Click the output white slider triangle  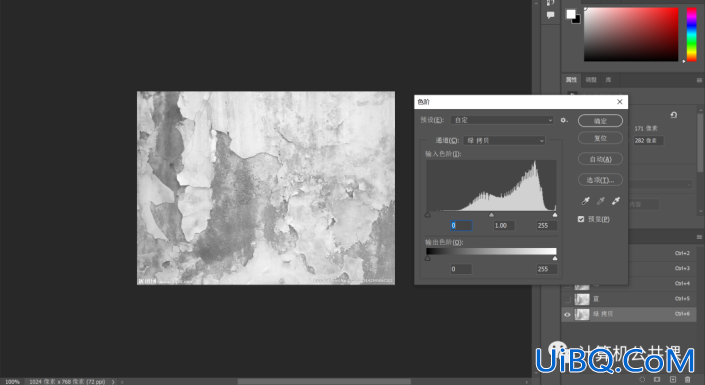click(555, 258)
